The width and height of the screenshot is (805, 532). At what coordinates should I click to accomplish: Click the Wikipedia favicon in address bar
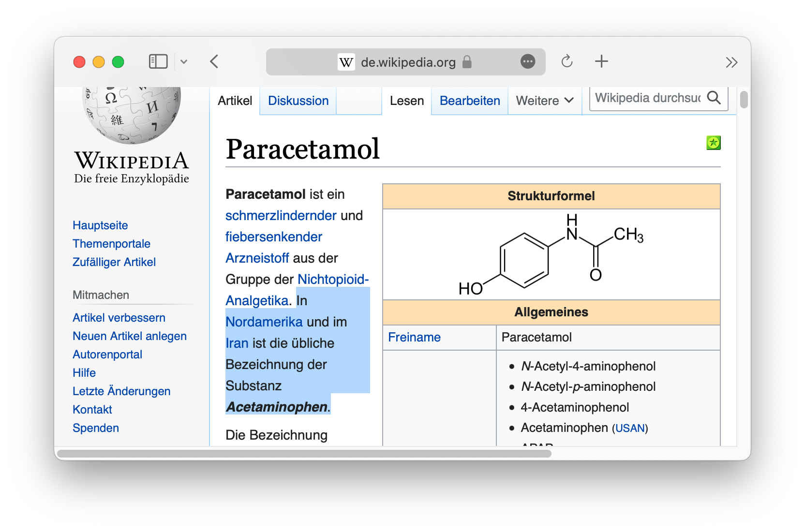pyautogui.click(x=346, y=62)
